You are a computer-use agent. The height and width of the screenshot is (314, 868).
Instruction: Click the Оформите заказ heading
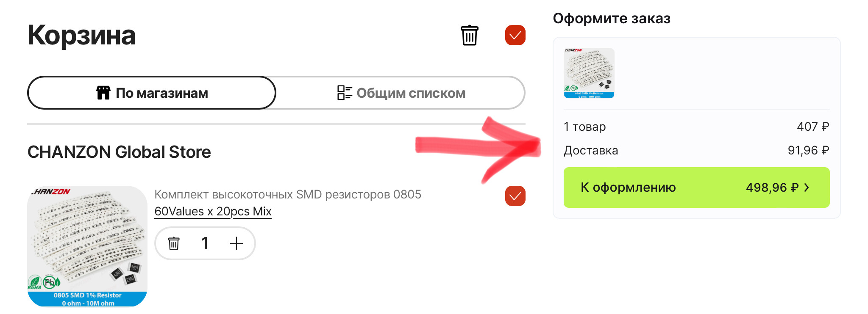(x=612, y=19)
